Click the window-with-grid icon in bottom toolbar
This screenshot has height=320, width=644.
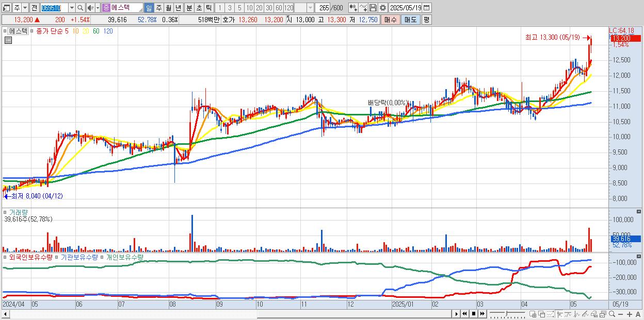[533, 314]
